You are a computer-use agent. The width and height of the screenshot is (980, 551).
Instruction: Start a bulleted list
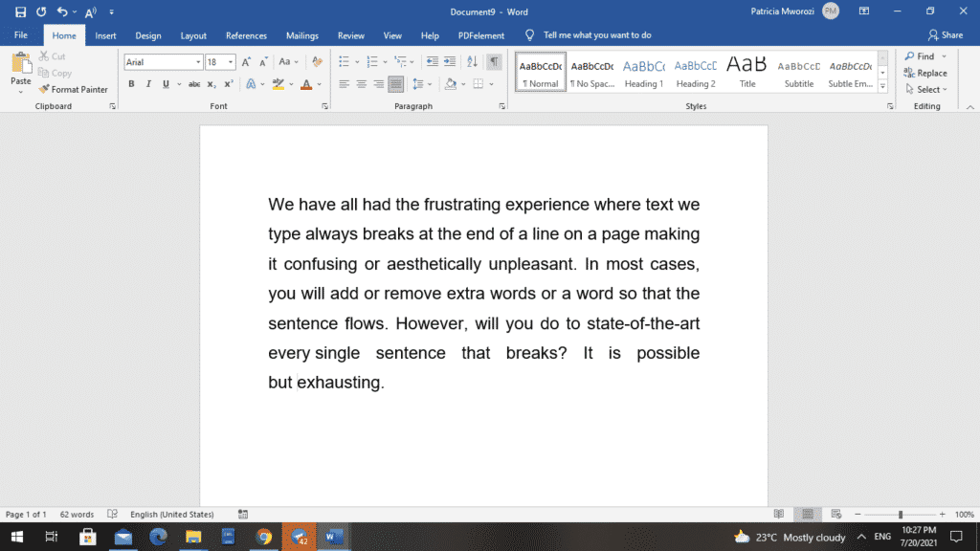coord(344,61)
